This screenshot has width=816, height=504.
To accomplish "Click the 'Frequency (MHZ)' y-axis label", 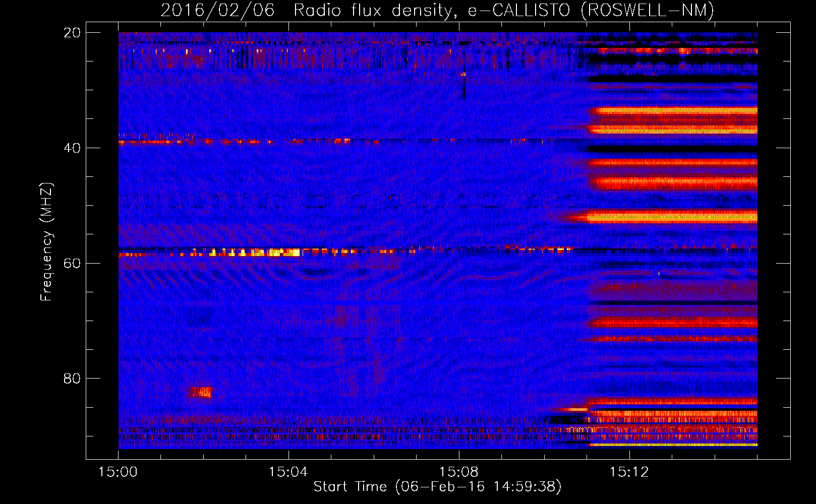I will click(x=46, y=242).
